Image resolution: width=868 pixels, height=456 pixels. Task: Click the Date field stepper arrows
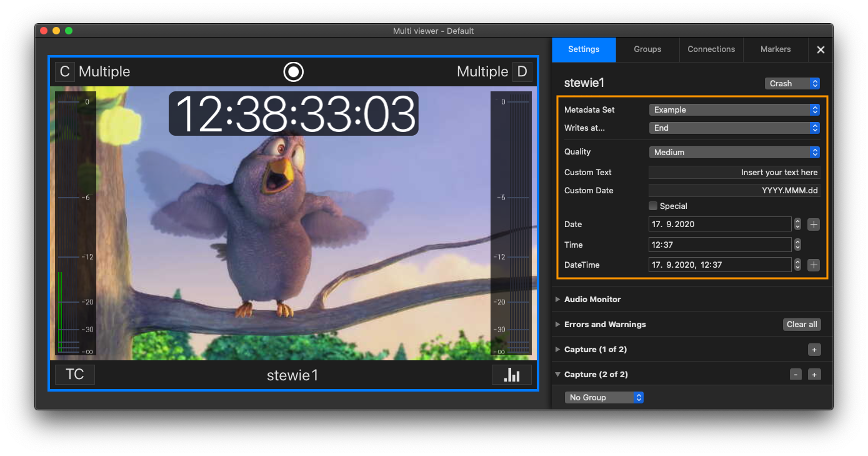(x=797, y=224)
